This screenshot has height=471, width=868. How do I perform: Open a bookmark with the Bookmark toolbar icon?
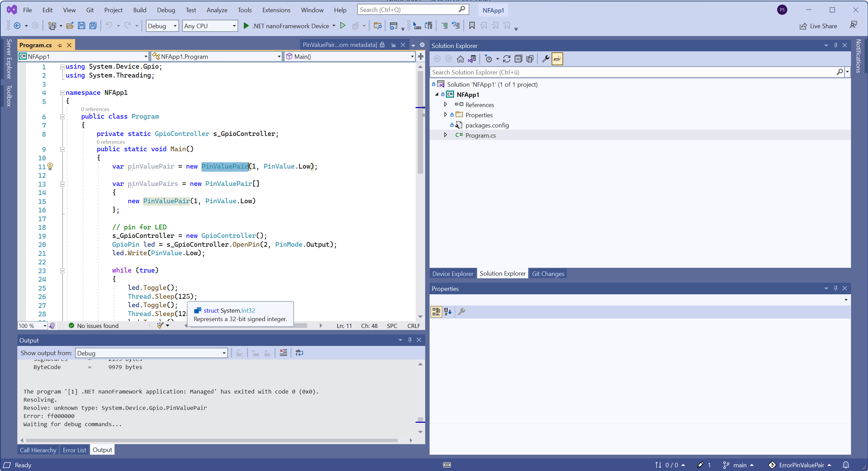472,25
